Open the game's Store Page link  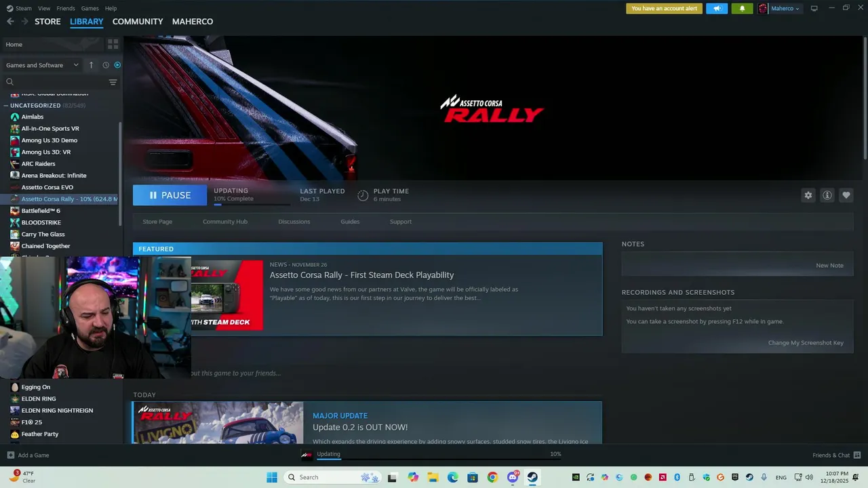pyautogui.click(x=157, y=222)
